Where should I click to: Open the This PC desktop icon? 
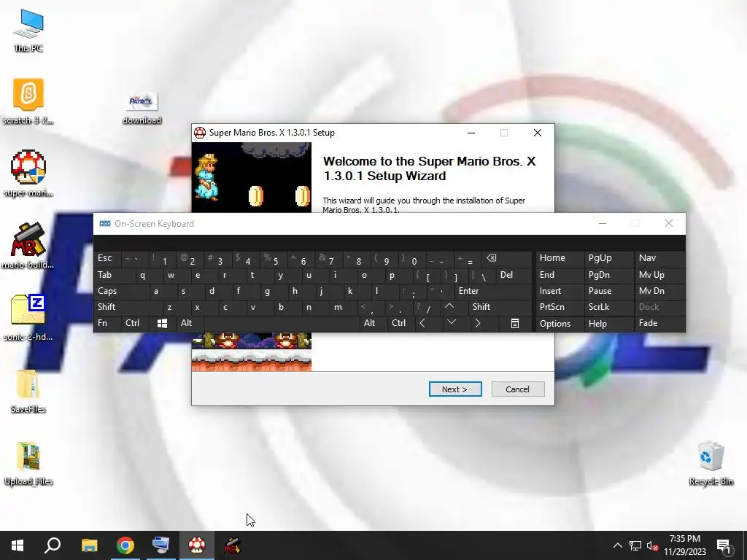(x=28, y=31)
